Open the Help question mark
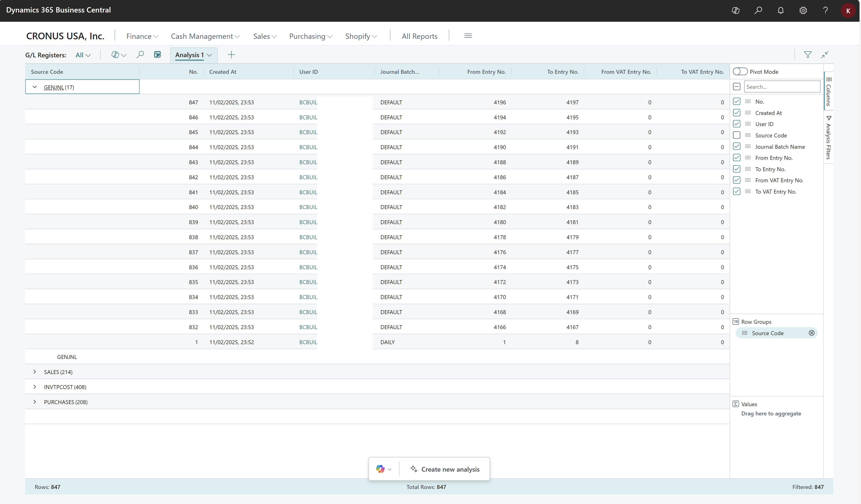This screenshot has height=504, width=861. 825,10
